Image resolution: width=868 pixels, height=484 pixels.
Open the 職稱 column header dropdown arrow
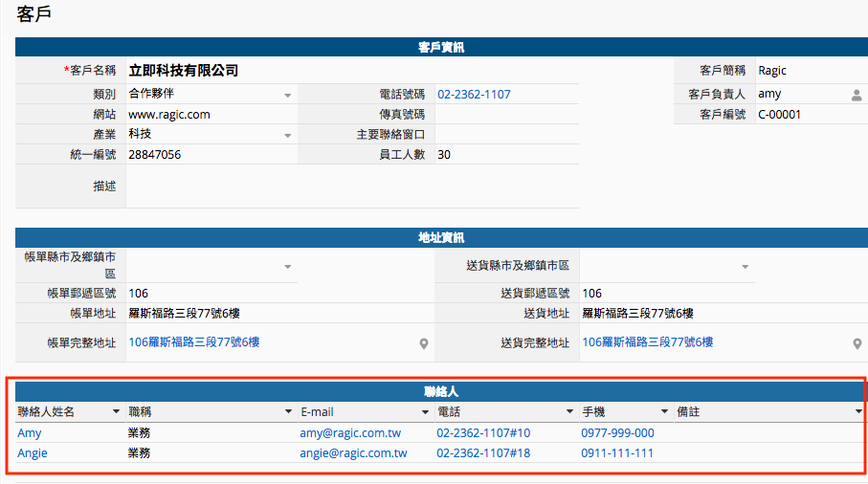point(288,412)
